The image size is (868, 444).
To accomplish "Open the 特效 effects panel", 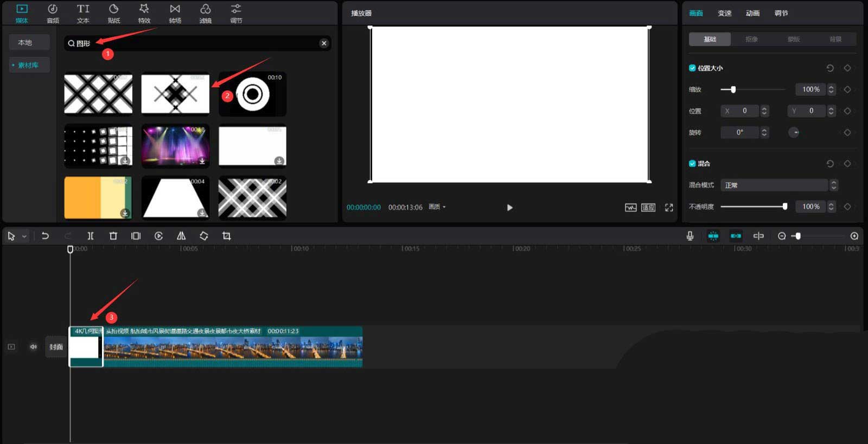I will 144,14.
